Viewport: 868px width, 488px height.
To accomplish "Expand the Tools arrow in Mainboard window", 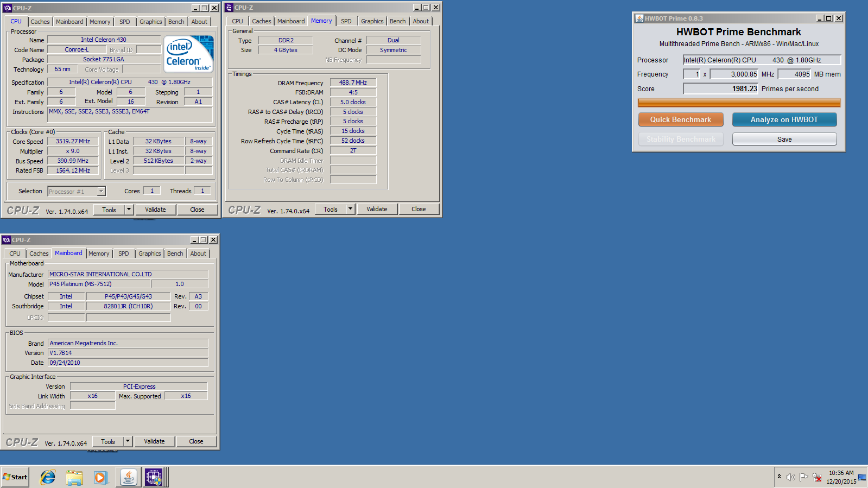I will pyautogui.click(x=128, y=441).
